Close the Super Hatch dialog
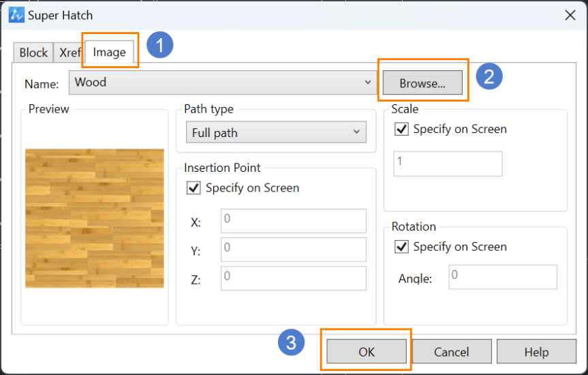Image resolution: width=588 pixels, height=375 pixels. pyautogui.click(x=570, y=16)
